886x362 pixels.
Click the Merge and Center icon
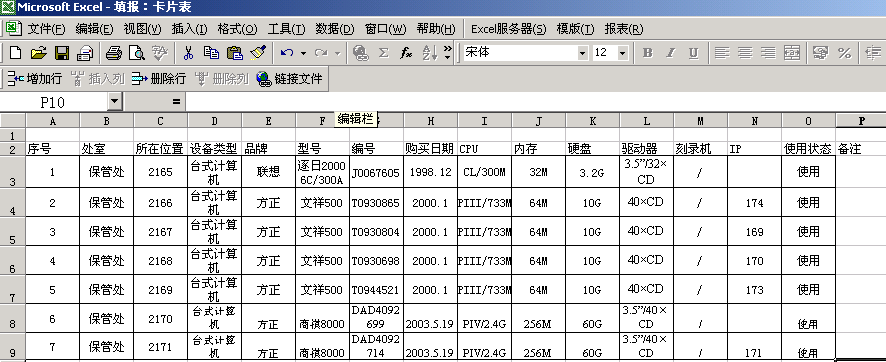click(791, 53)
